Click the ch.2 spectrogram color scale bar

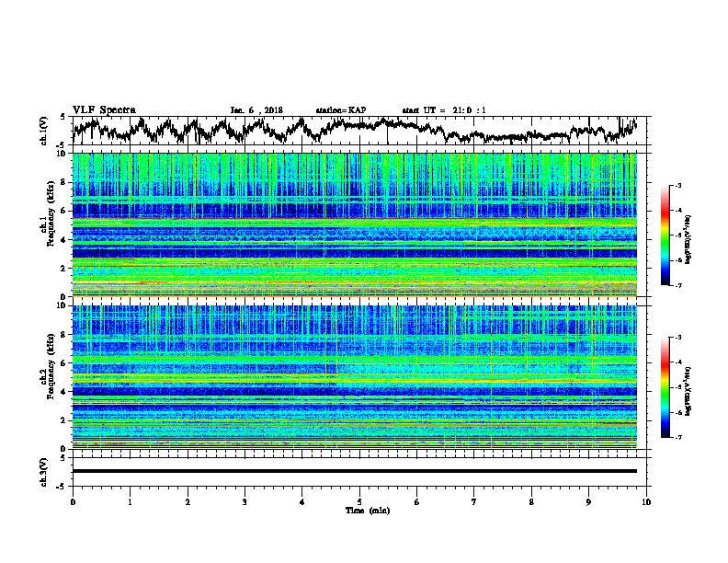point(665,387)
